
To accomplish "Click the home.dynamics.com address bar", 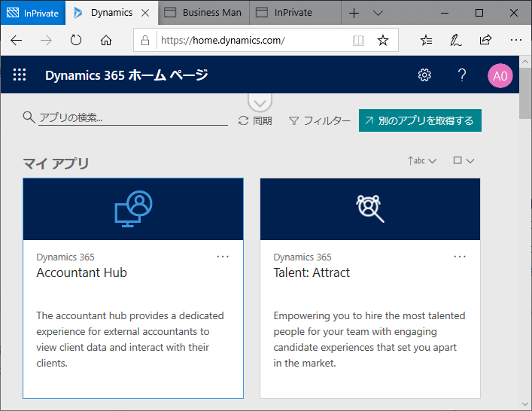I will point(223,41).
